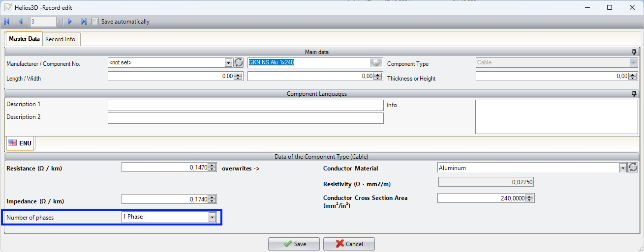Viewport: 644px width, 252px height.
Task: Open the Component Type dropdown
Action: click(634, 62)
